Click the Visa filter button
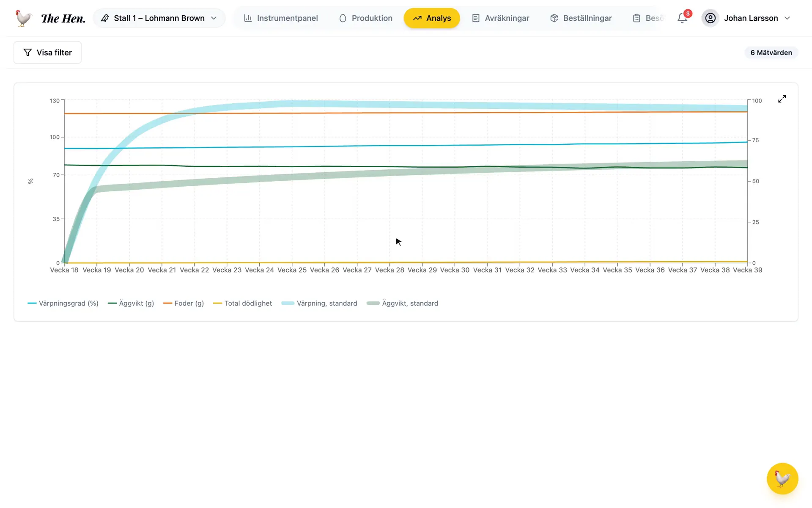The width and height of the screenshot is (812, 508). point(47,52)
